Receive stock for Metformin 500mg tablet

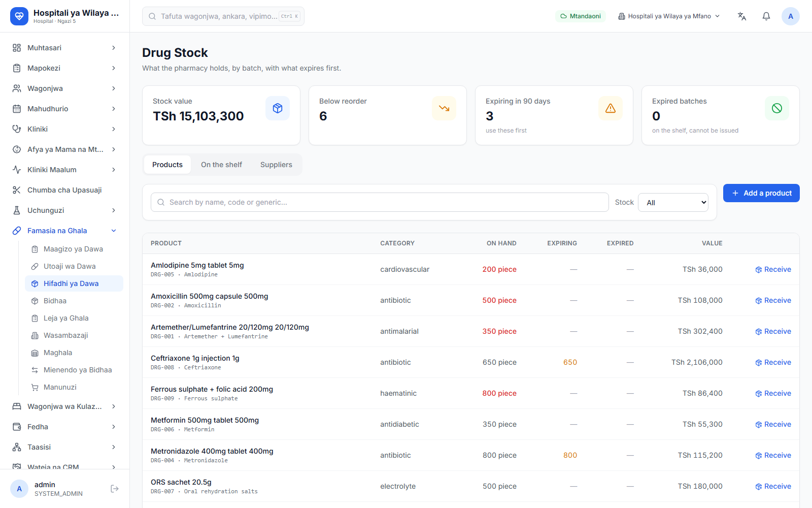773,424
